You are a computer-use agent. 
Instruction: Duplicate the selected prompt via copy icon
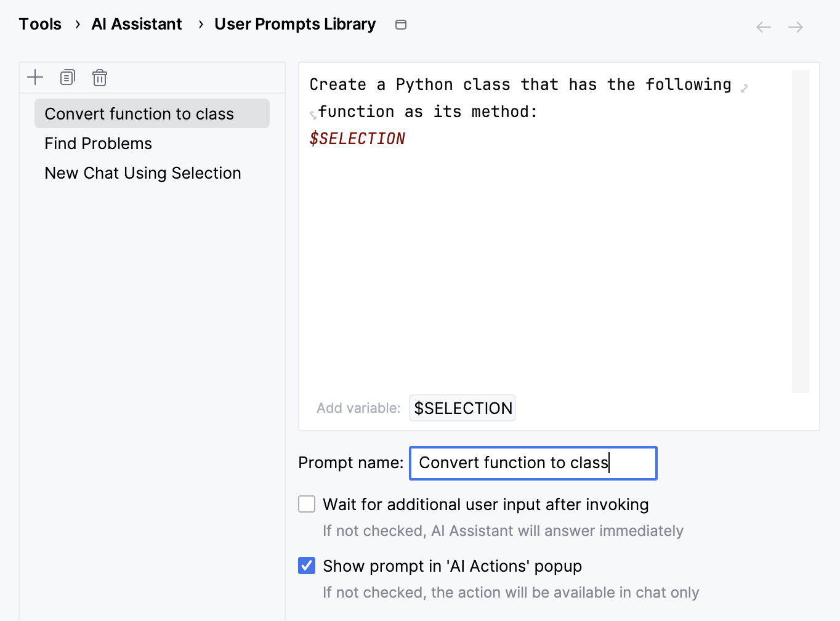tap(67, 77)
